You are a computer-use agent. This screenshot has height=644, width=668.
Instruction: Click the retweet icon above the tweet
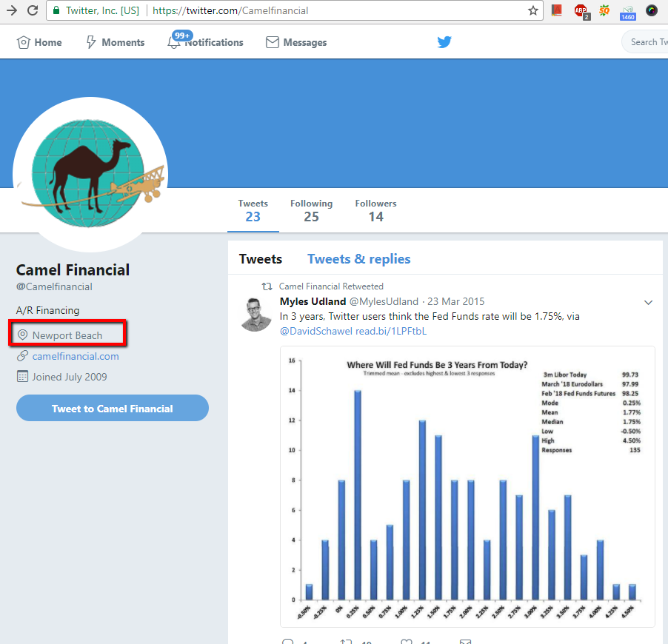tap(267, 286)
